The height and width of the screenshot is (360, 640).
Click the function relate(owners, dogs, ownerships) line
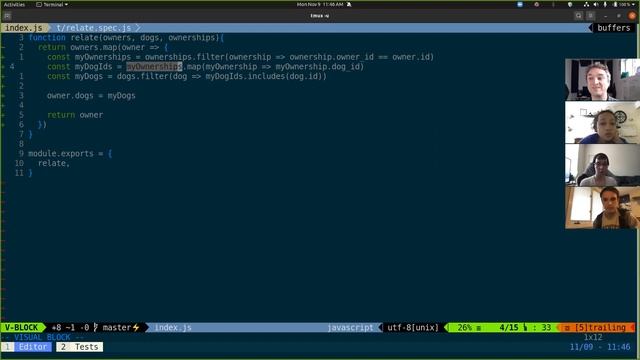(126, 38)
